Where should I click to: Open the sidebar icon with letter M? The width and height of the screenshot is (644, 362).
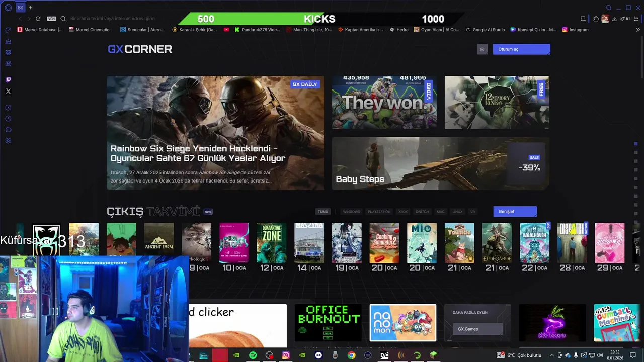pyautogui.click(x=8, y=64)
